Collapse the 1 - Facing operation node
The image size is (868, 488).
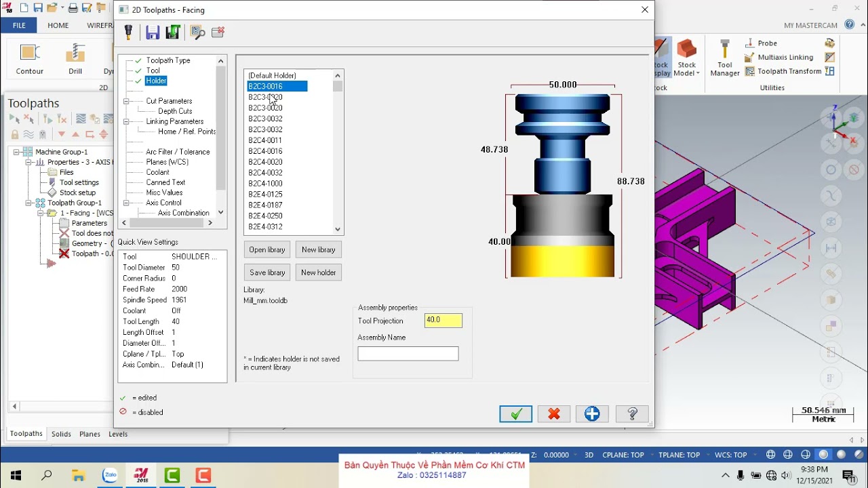pos(41,213)
